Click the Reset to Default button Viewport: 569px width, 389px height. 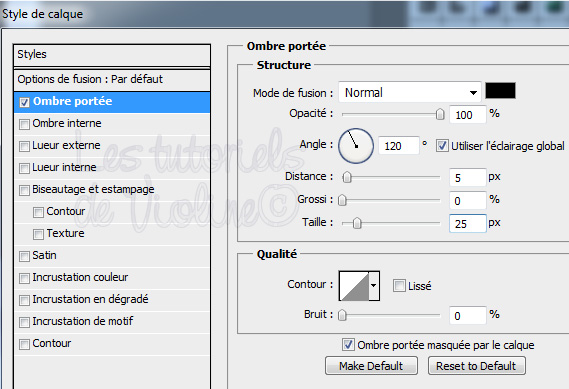[x=476, y=366]
